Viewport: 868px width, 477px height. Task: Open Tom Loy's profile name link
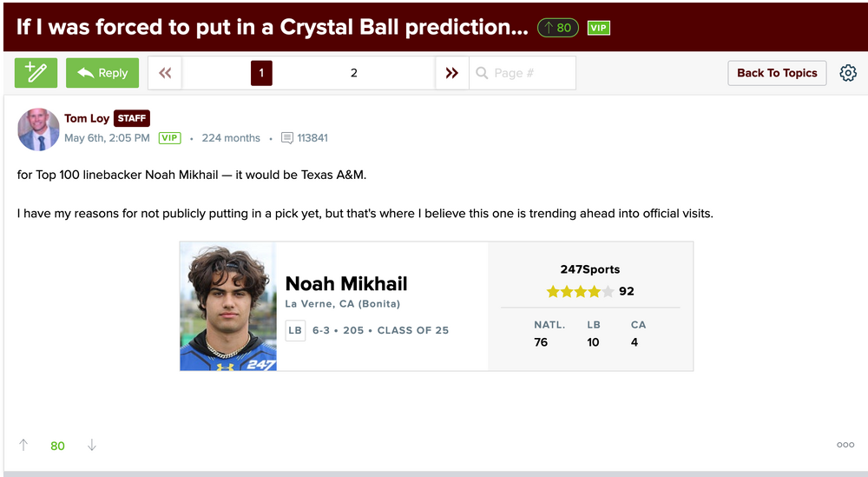point(87,118)
